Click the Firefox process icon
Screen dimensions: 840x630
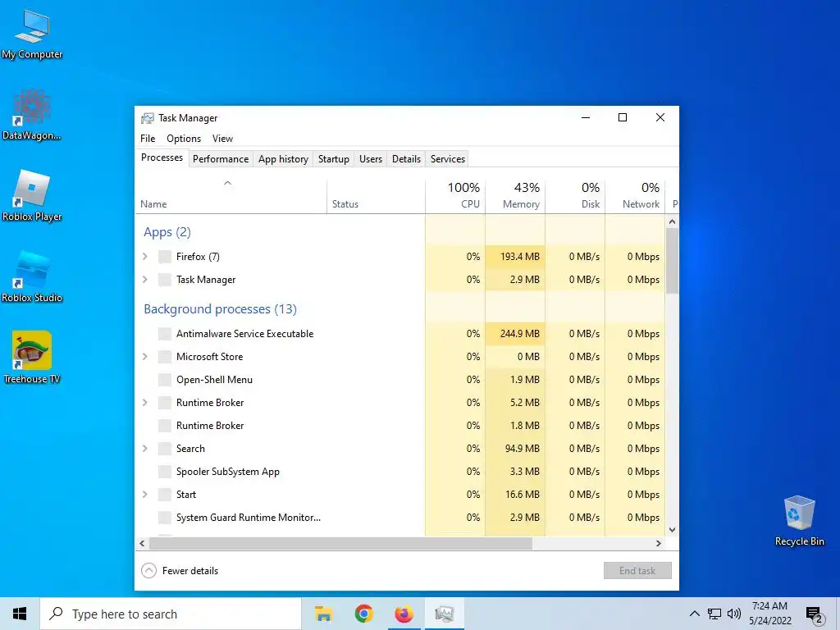coord(165,257)
